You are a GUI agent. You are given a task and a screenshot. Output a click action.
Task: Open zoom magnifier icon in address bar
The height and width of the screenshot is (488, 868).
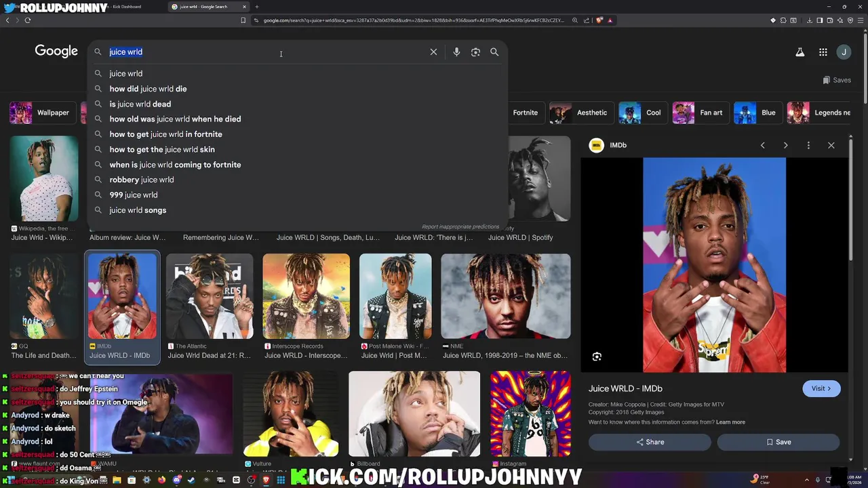[x=575, y=20]
